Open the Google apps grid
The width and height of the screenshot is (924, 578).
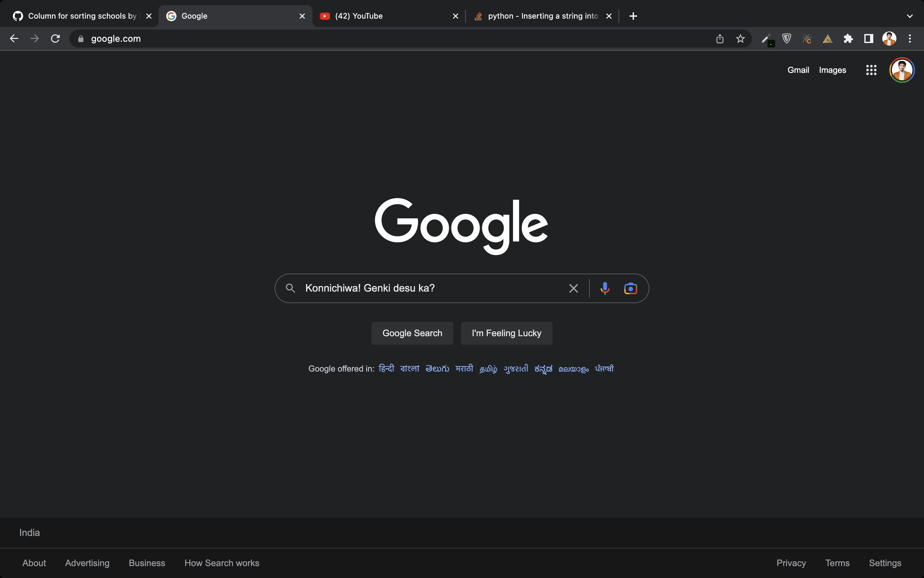coord(871,70)
